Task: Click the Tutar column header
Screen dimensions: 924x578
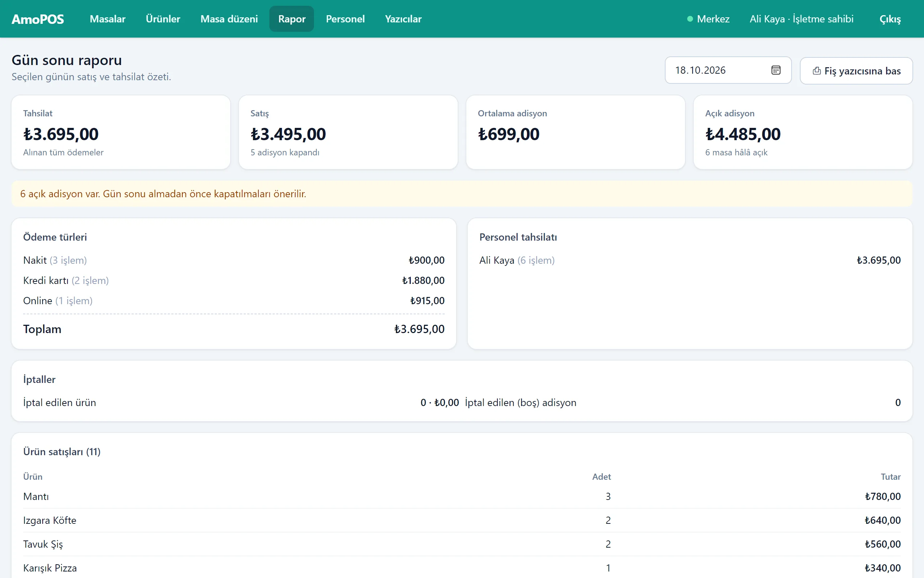Action: 890,477
